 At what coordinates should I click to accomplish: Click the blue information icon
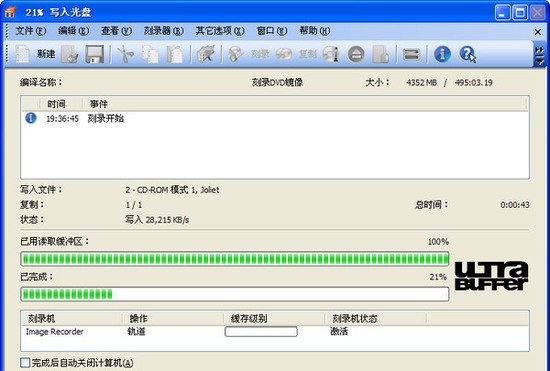(x=442, y=54)
